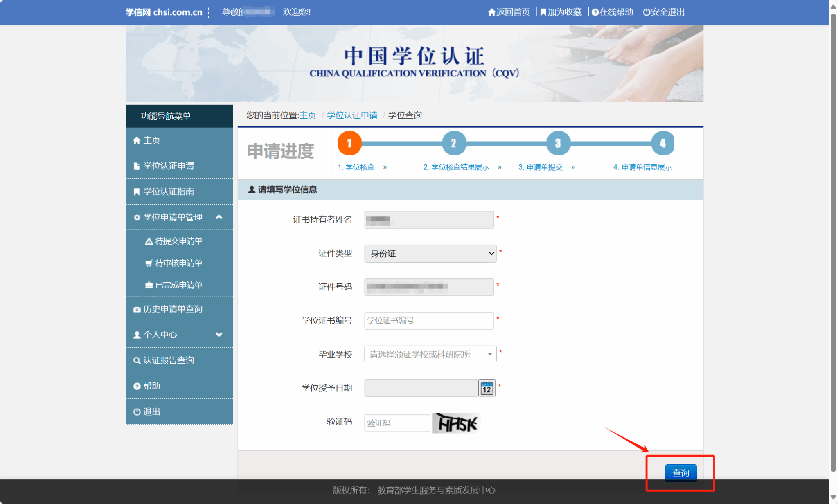The image size is (838, 504).
Task: Follow the 学位认证申请 breadcrumb link
Action: pos(352,115)
